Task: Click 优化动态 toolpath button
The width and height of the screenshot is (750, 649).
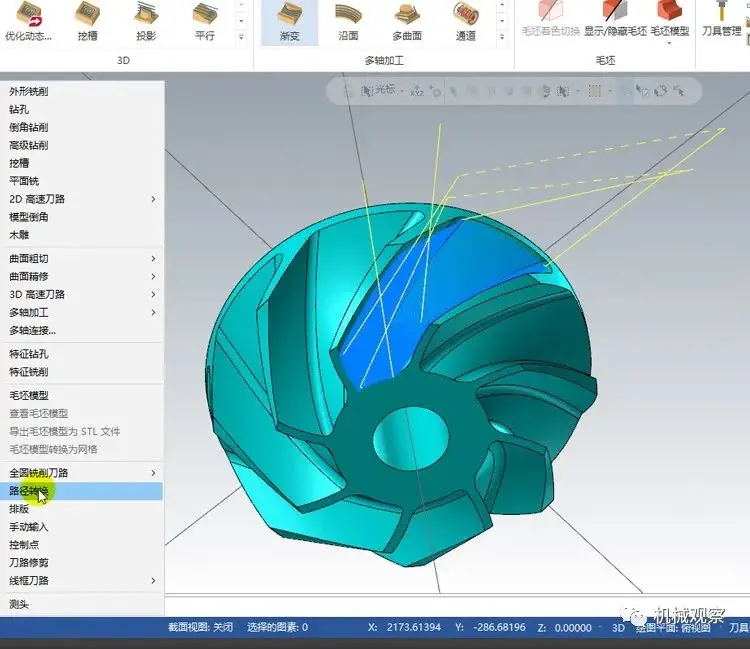Action: pyautogui.click(x=29, y=22)
